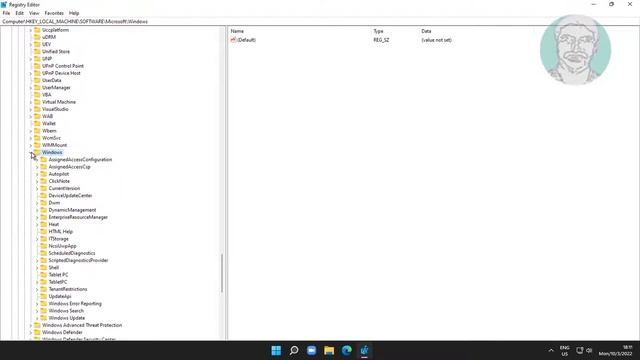Expand the UserManager key
640x360 pixels.
31,87
